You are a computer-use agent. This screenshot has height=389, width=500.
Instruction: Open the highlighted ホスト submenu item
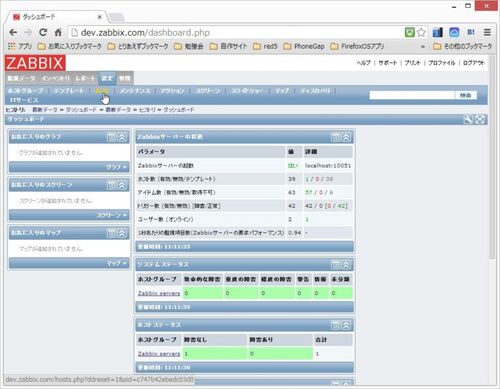pyautogui.click(x=102, y=91)
